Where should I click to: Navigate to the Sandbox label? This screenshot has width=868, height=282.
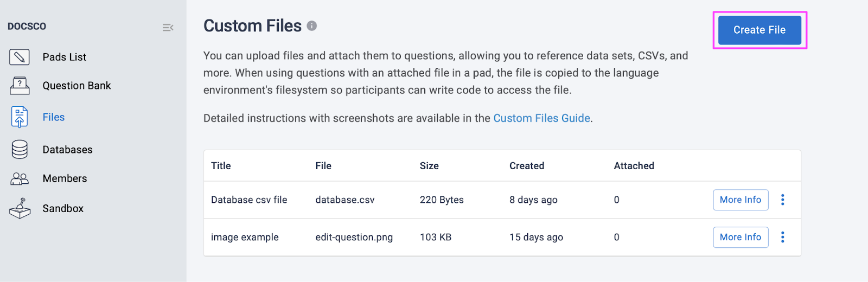tap(63, 208)
